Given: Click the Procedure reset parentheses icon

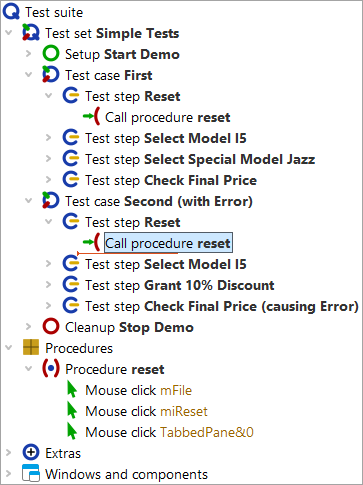Looking at the screenshot, I should coord(51,369).
